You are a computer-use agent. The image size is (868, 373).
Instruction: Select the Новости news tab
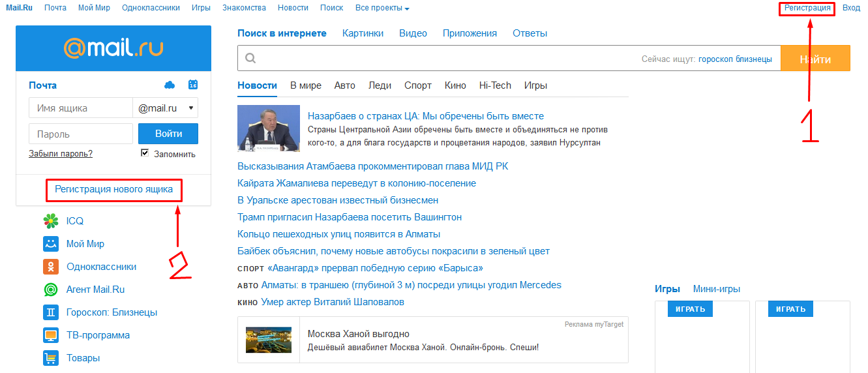pos(257,85)
